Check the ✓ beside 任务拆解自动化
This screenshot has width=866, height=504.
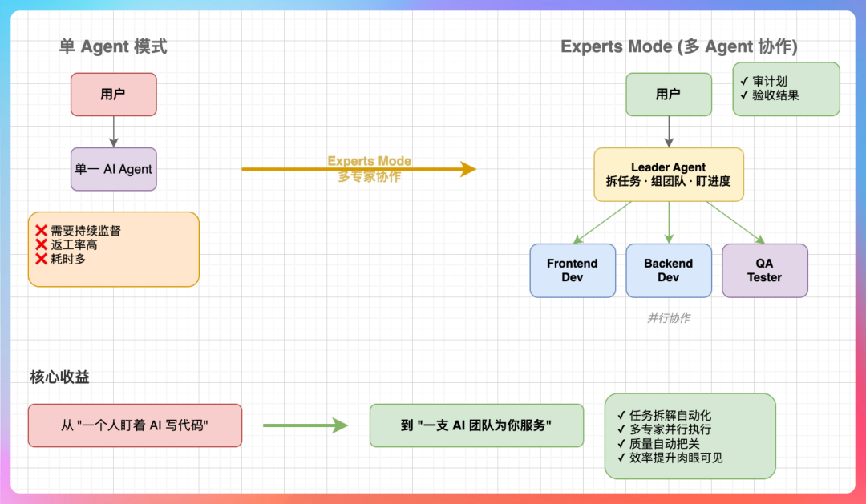pyautogui.click(x=622, y=414)
